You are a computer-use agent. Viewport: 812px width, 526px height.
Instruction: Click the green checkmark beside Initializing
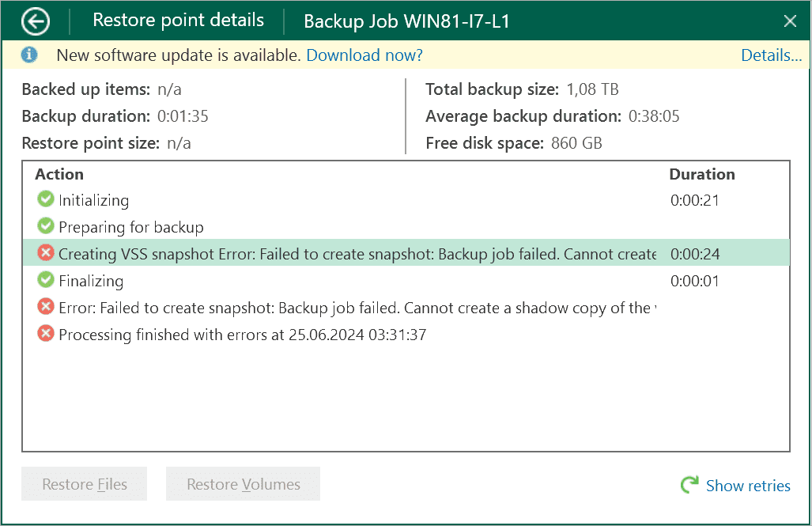click(46, 199)
